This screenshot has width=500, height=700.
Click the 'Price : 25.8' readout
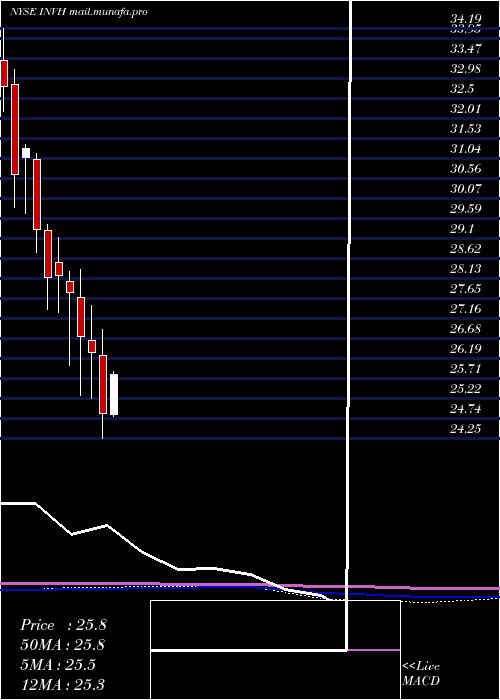coord(63,625)
